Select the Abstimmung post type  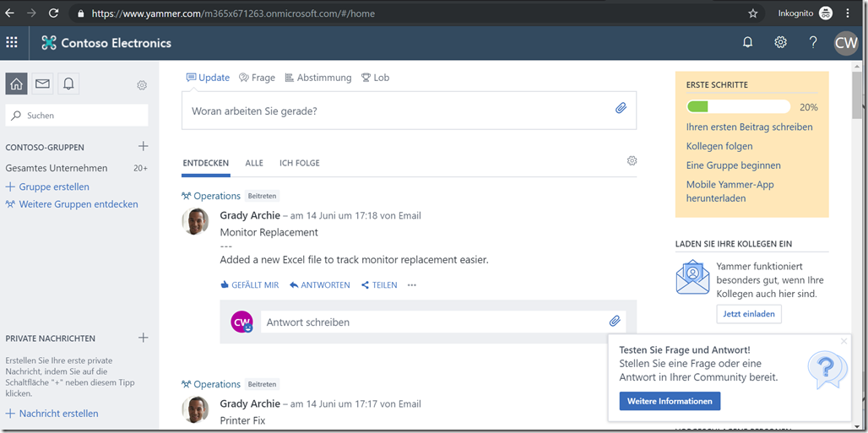(x=317, y=78)
